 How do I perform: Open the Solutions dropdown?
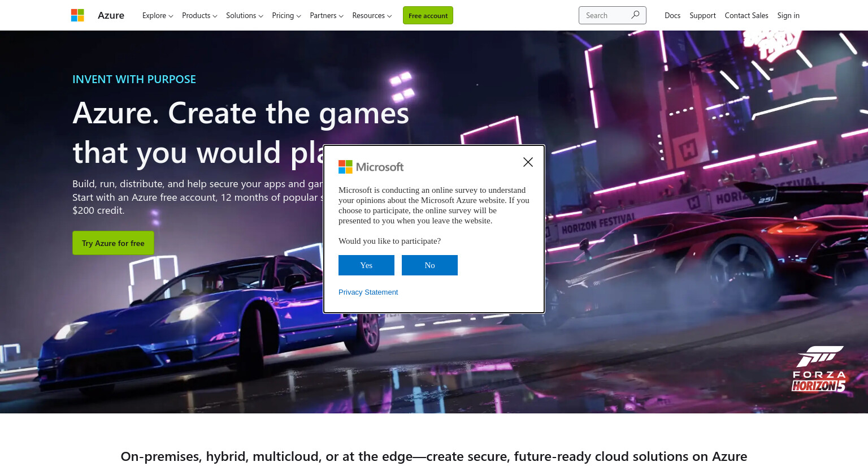(x=245, y=15)
